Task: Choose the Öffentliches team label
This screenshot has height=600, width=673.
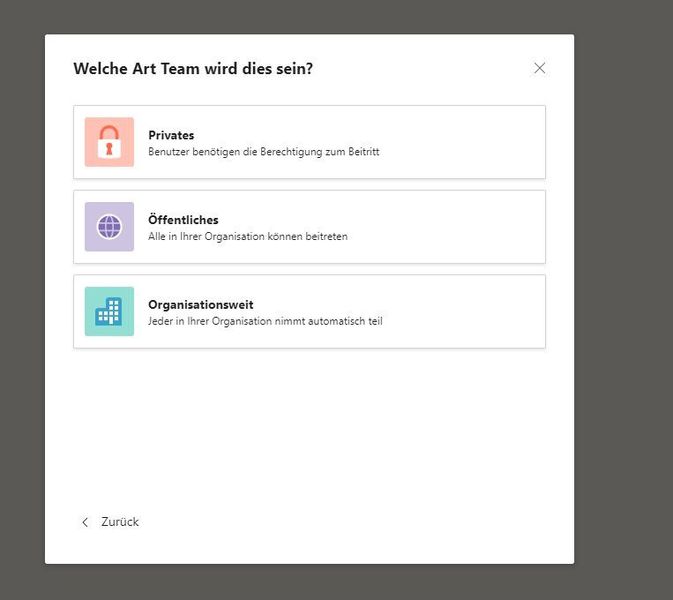Action: click(183, 219)
